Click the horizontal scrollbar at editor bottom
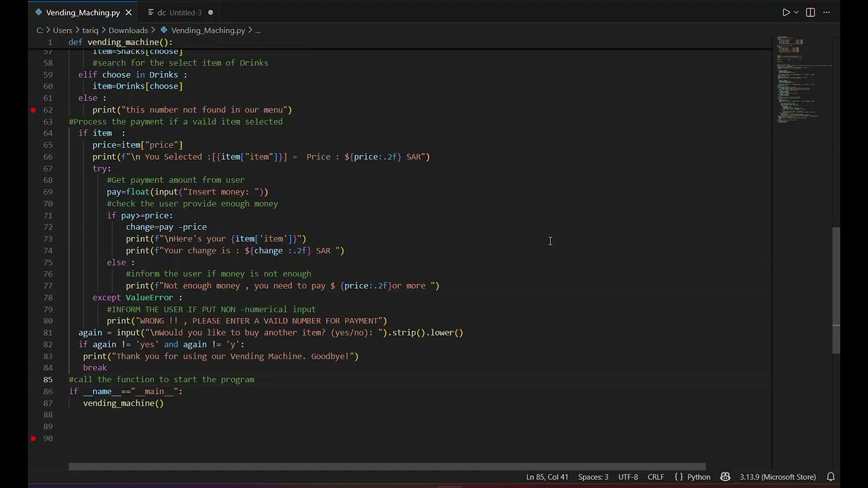 click(387, 466)
